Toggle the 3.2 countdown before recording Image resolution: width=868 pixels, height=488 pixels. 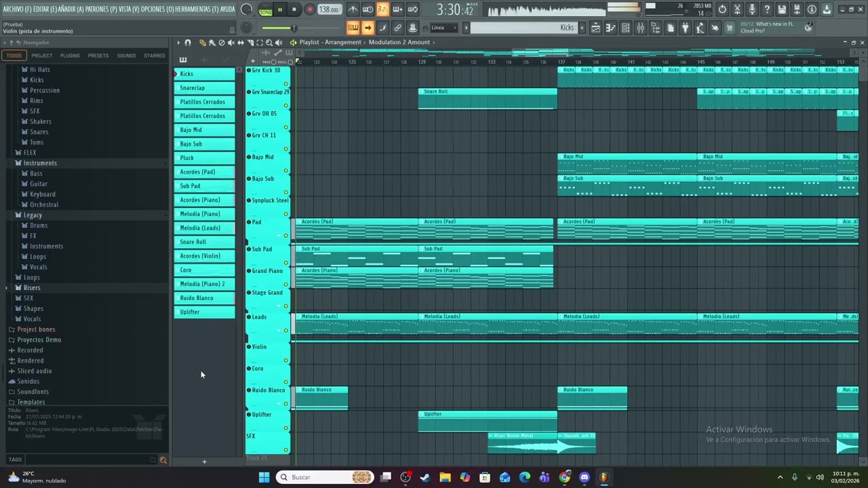point(382,9)
